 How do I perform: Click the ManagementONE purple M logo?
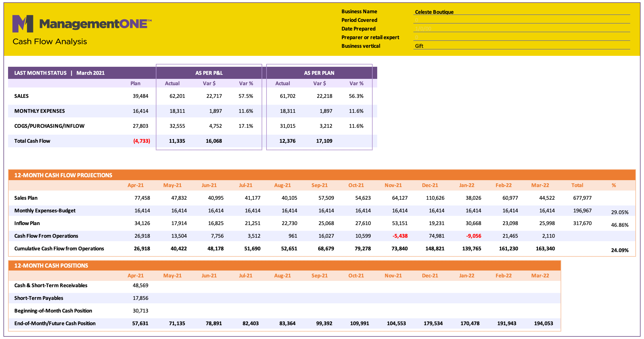coord(23,24)
